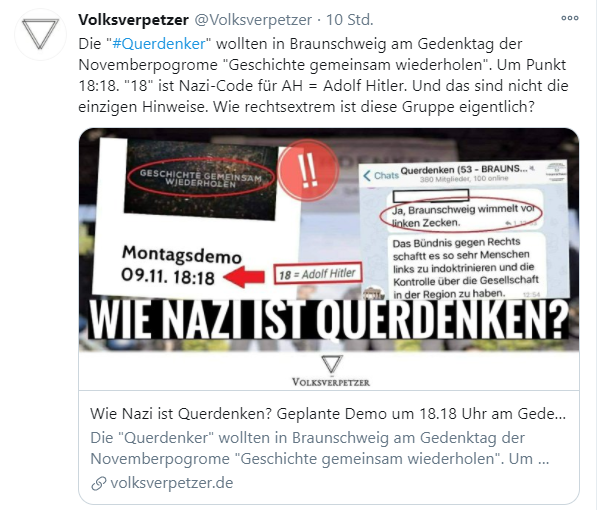Open the tweet's three-dot more menu

(569, 18)
